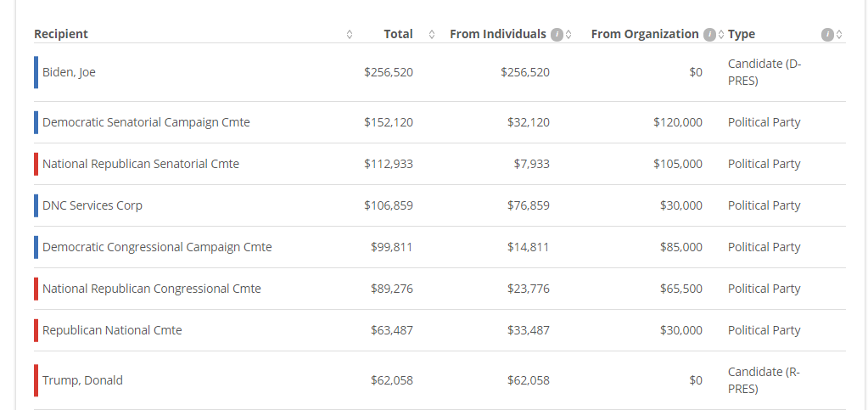Open National Republican Senatorial Cmte entry
Image resolution: width=868 pixels, height=410 pixels.
(x=141, y=164)
